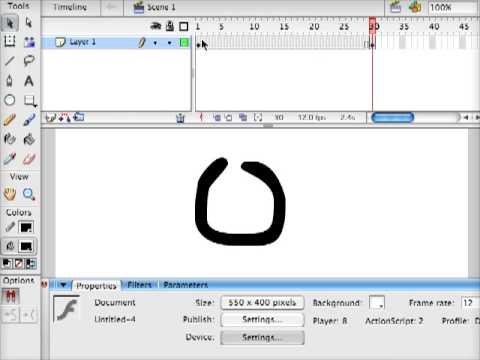This screenshot has height=360, width=480.
Task: Select the Zoom magnifier tool
Action: 29,194
